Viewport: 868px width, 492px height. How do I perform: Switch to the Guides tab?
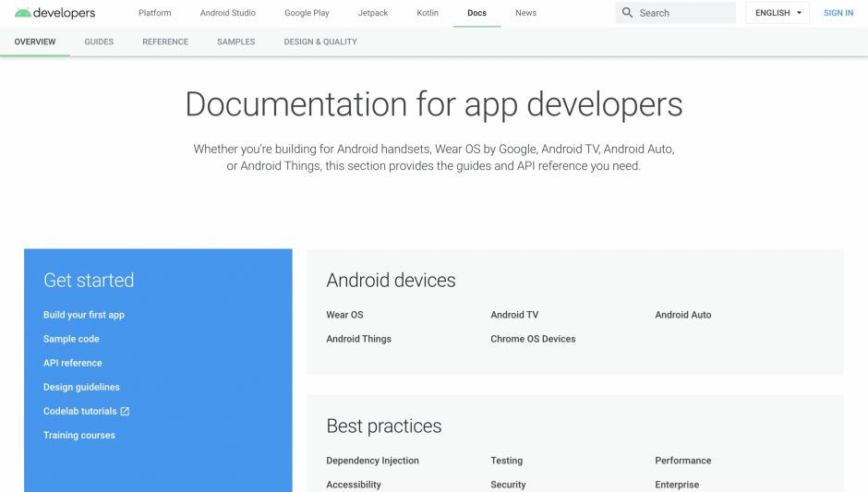(99, 42)
